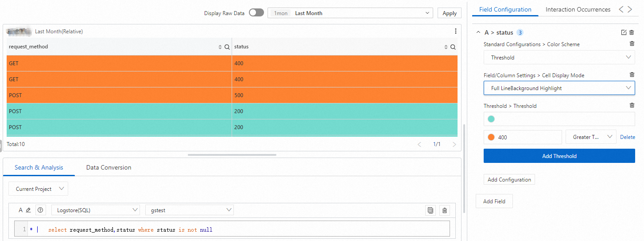Open the Greater Than operator dropdown
This screenshot has width=644, height=241.
coord(591,137)
